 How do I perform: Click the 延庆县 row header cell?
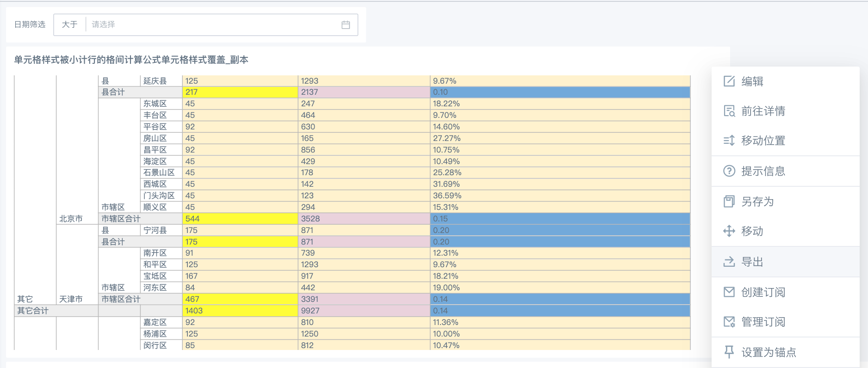155,81
